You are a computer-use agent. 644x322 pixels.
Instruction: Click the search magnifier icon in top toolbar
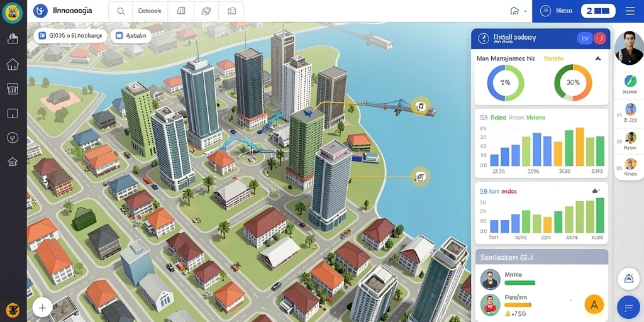point(121,11)
